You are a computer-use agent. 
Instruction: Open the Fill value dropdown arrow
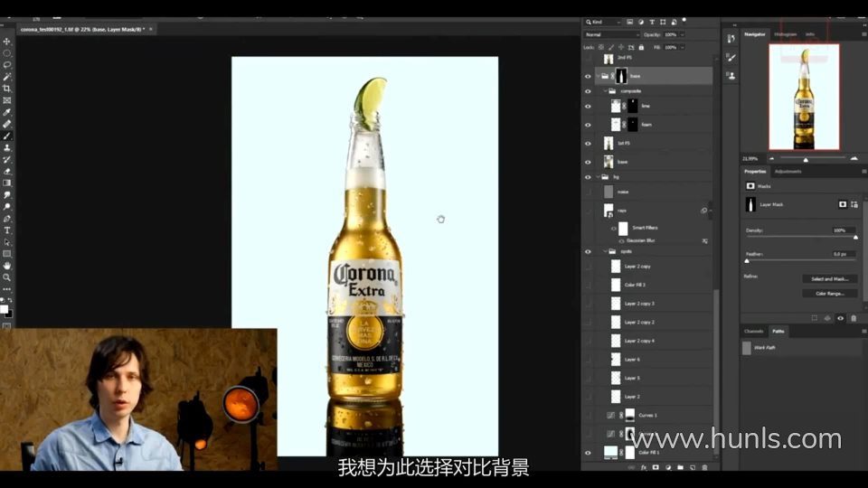coord(682,48)
